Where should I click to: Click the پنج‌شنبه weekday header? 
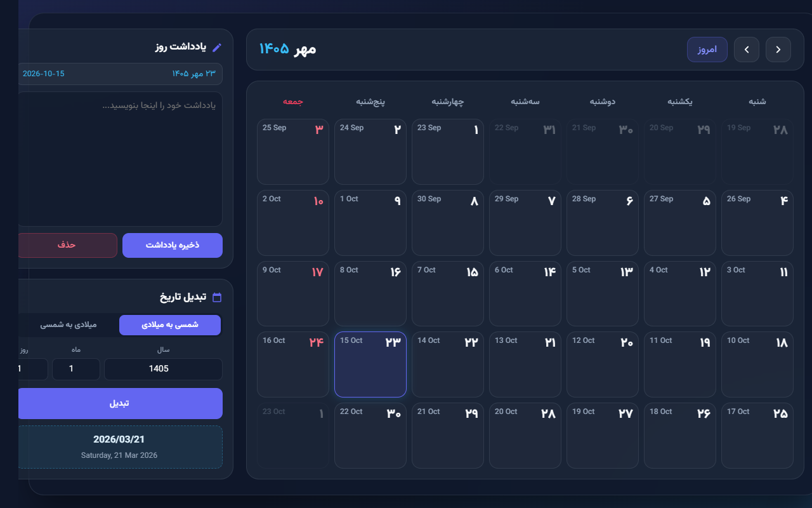(370, 102)
